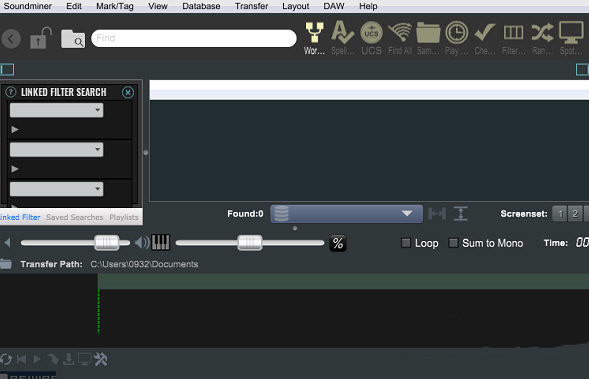Click the Filter... columns toolbar icon
Image resolution: width=589 pixels, height=379 pixels.
tap(513, 38)
